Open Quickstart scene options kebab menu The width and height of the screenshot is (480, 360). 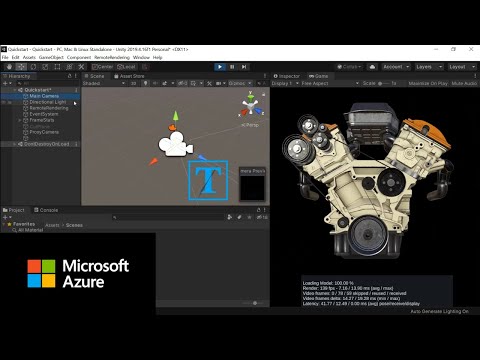(76, 90)
